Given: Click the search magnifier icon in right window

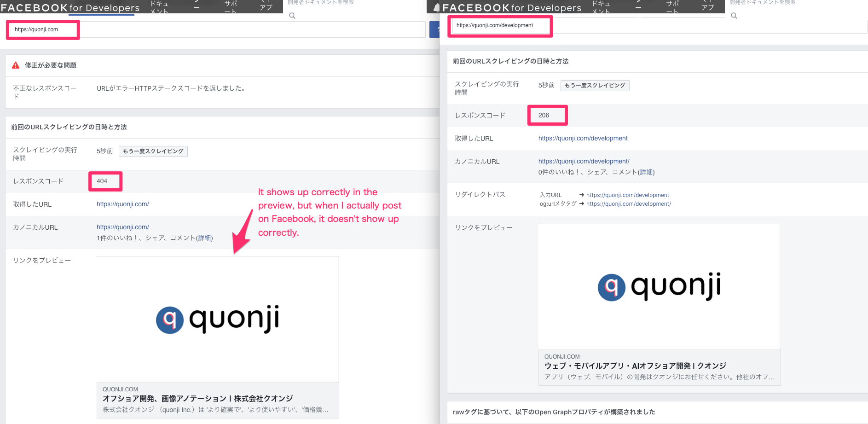Looking at the screenshot, I should coord(734,16).
